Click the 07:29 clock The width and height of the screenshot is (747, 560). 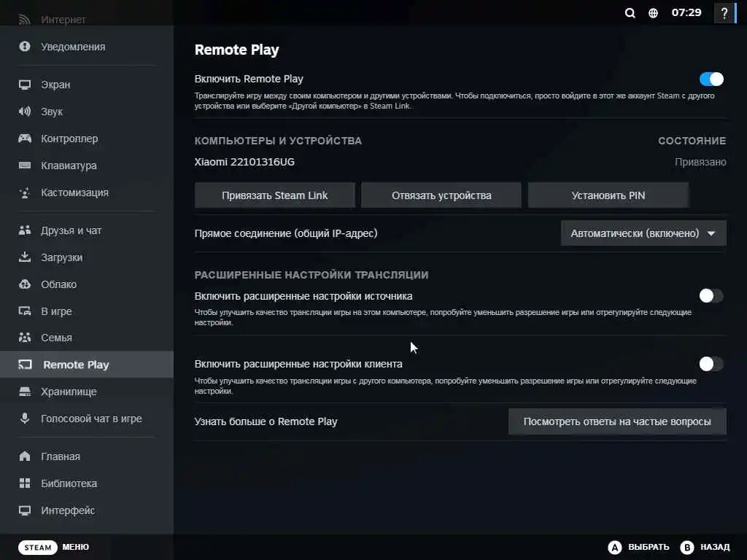coord(686,12)
